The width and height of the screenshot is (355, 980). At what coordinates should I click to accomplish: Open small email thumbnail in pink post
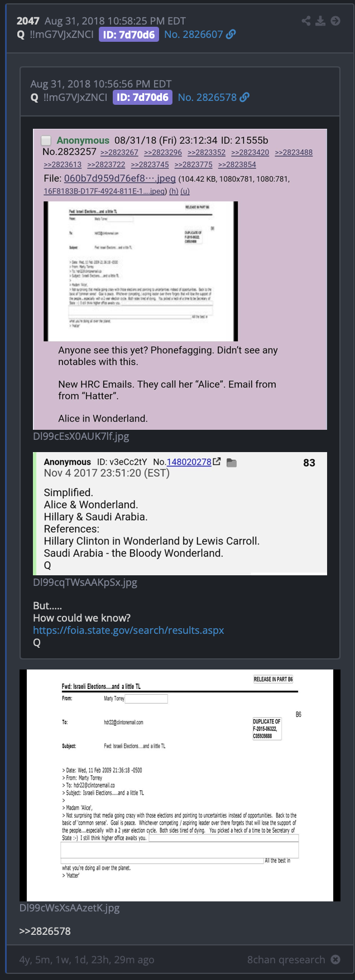pos(141,271)
